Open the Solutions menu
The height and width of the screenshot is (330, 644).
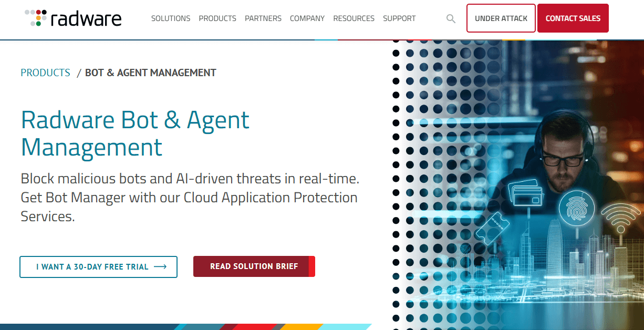pos(171,18)
